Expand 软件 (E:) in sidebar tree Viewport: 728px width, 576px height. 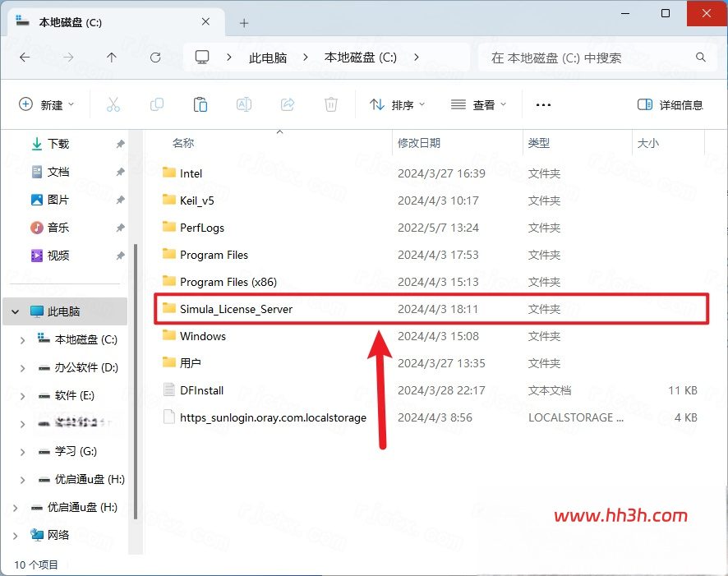point(23,396)
